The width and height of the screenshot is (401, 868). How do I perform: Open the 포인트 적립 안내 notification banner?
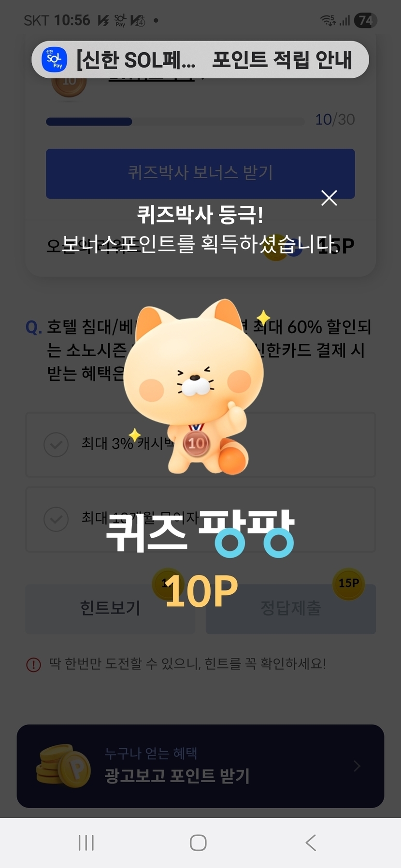pos(200,60)
